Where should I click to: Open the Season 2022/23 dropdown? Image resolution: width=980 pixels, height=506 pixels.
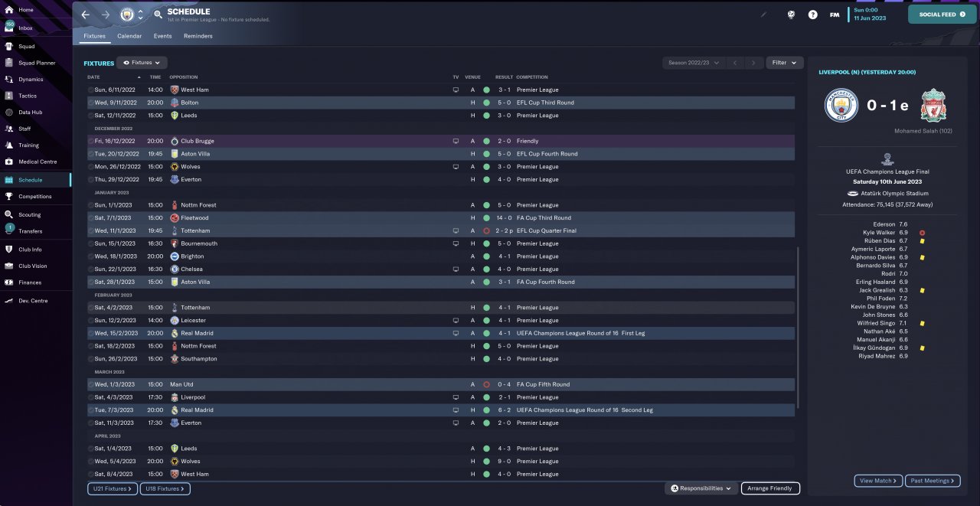(x=693, y=63)
